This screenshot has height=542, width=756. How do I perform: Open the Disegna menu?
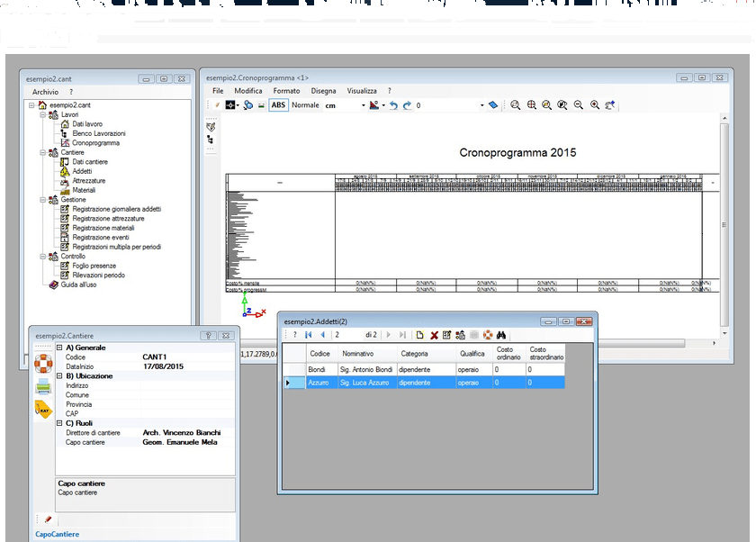point(323,91)
